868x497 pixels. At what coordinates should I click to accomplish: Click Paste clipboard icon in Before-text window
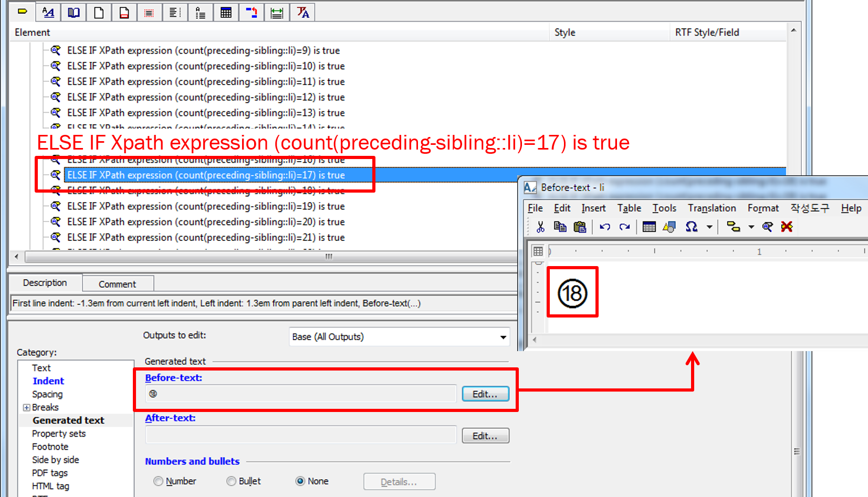(x=580, y=227)
